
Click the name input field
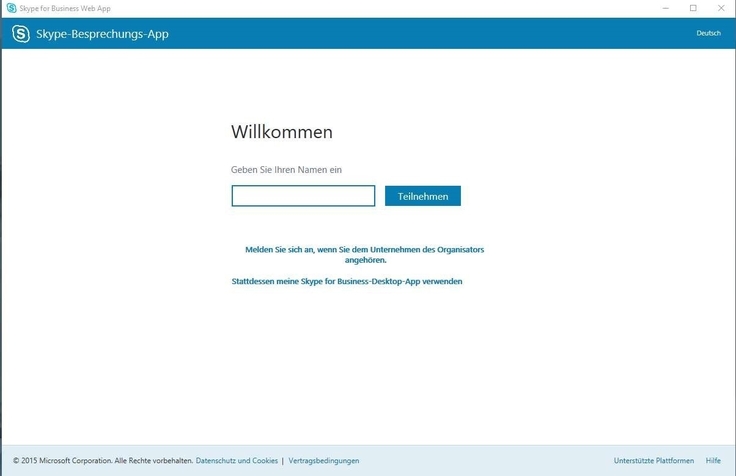coord(303,196)
